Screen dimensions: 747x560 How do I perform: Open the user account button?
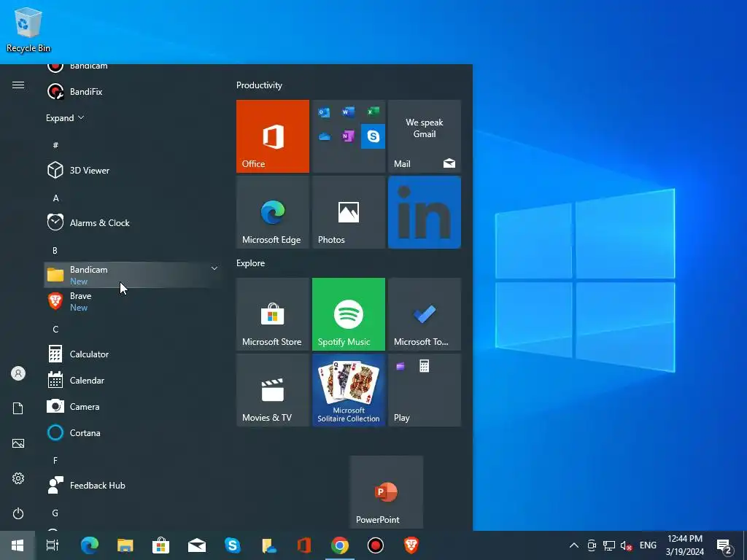click(x=18, y=373)
